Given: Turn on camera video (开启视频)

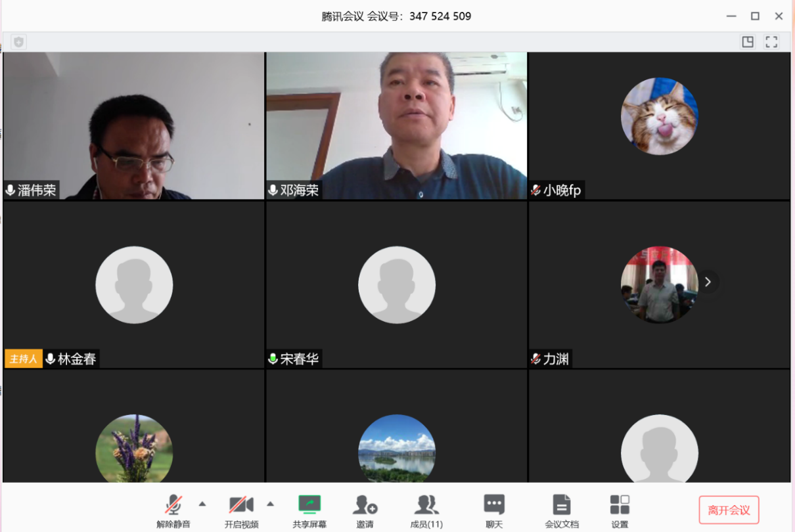Looking at the screenshot, I should coord(241,504).
